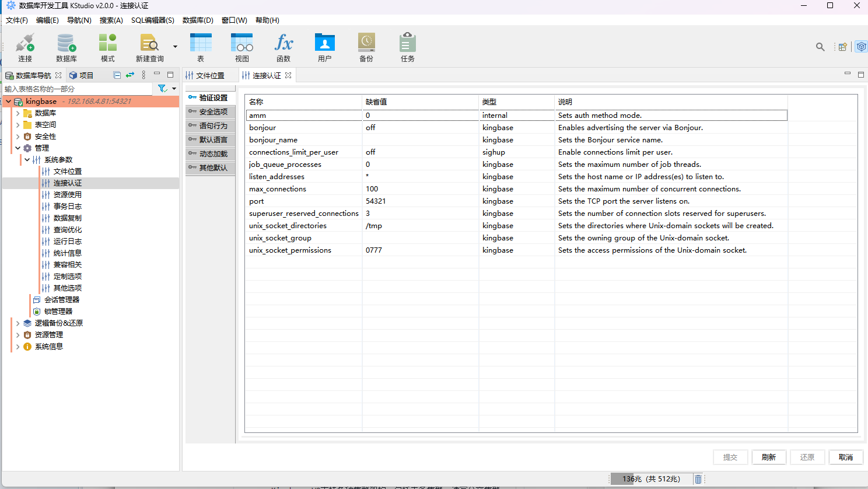Click the 取消 (Cancel) button
The width and height of the screenshot is (868, 489).
pos(845,457)
